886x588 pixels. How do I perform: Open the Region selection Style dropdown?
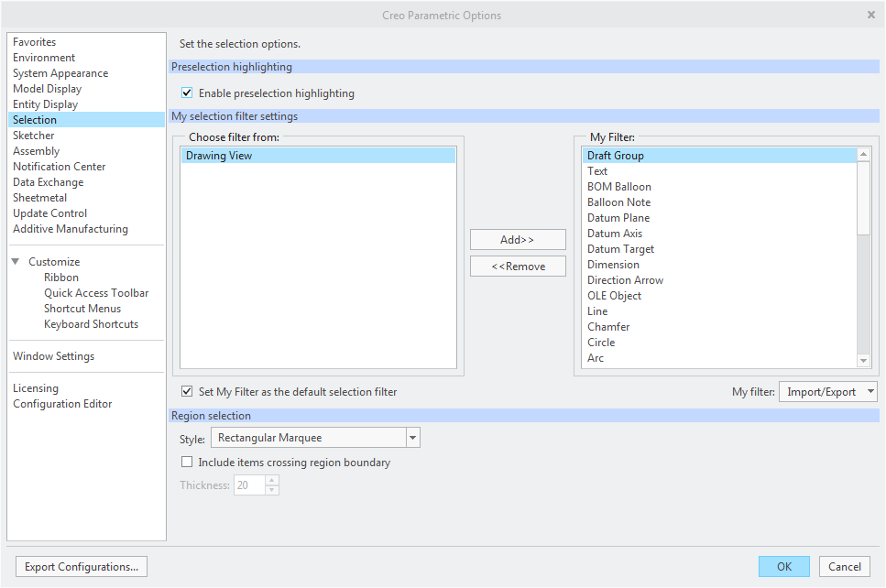(x=412, y=438)
